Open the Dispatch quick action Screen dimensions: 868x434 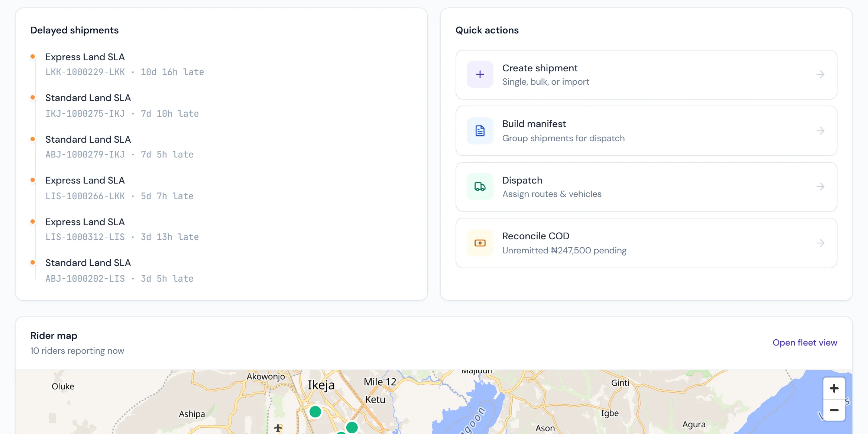point(646,187)
